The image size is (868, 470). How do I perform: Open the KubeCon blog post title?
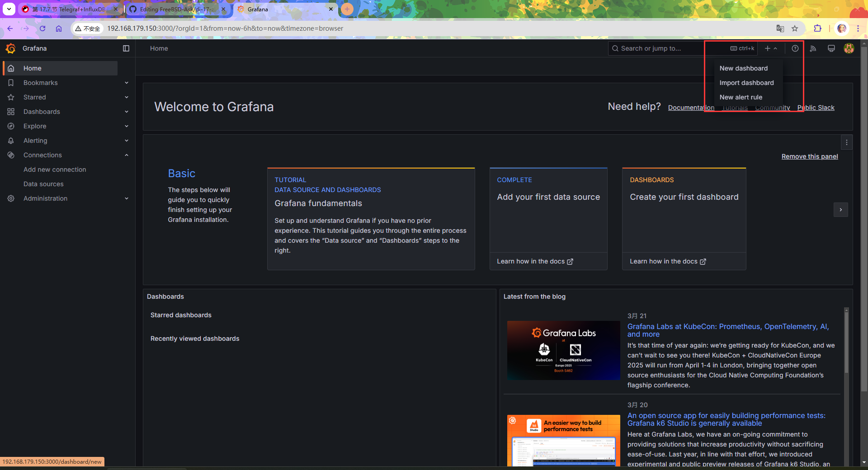728,330
